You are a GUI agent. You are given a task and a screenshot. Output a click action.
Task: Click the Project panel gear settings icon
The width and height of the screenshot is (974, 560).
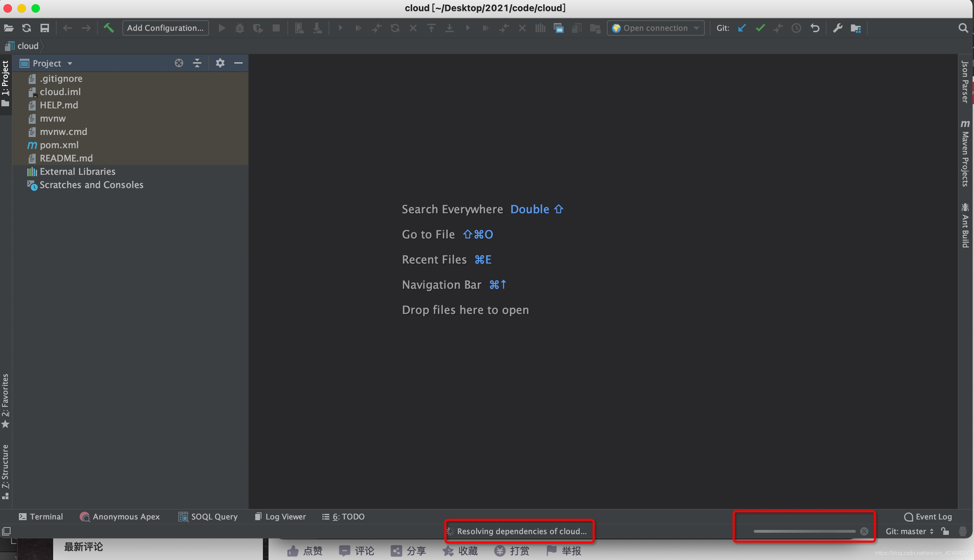coord(220,63)
